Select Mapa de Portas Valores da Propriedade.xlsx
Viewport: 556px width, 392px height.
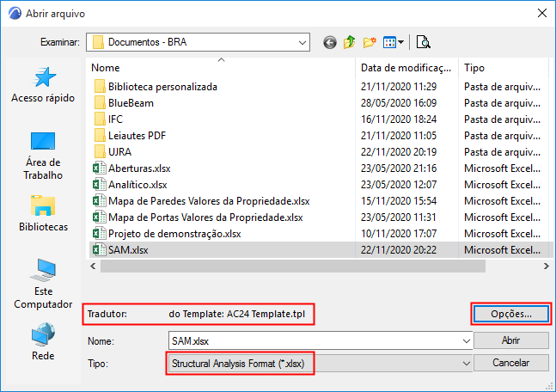[205, 217]
